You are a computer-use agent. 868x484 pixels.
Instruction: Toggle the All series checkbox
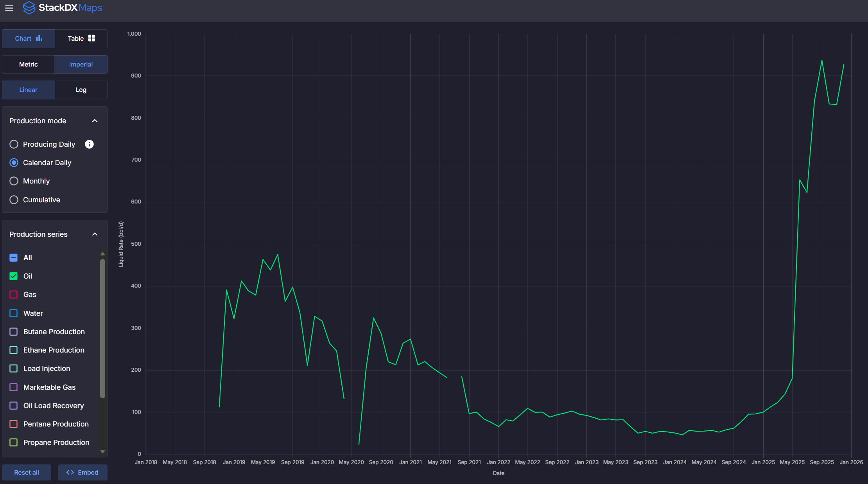[x=14, y=258]
